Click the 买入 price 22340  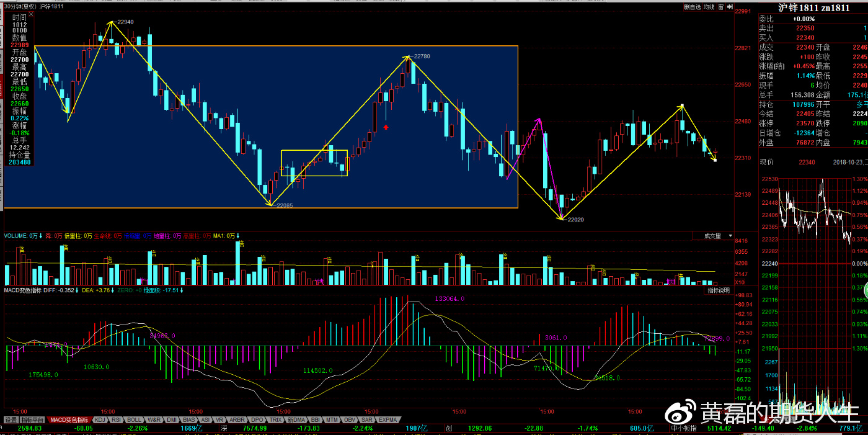click(x=805, y=38)
